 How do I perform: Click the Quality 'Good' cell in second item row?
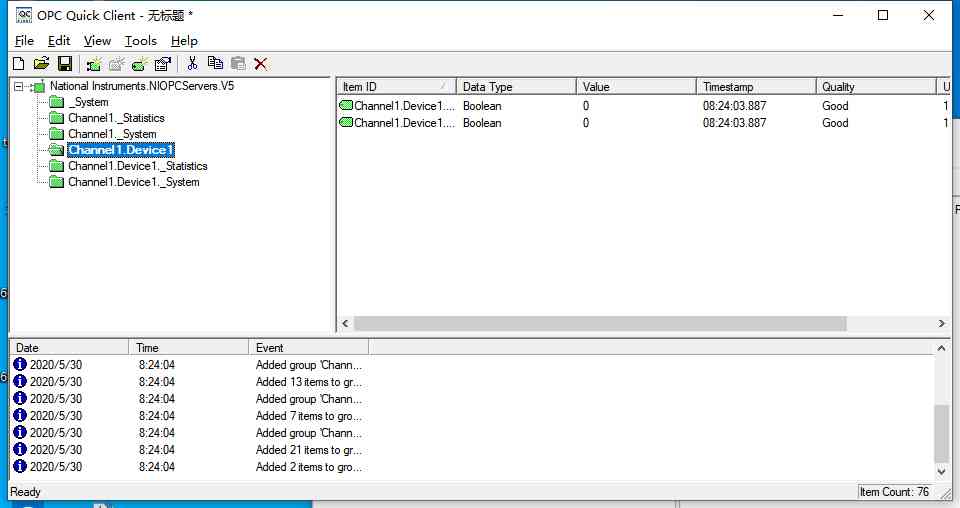point(835,122)
